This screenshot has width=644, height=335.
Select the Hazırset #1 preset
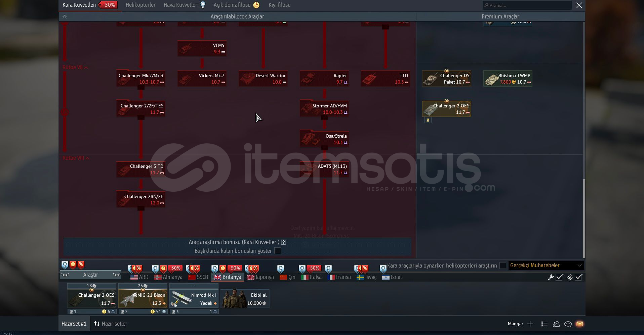[x=74, y=324]
